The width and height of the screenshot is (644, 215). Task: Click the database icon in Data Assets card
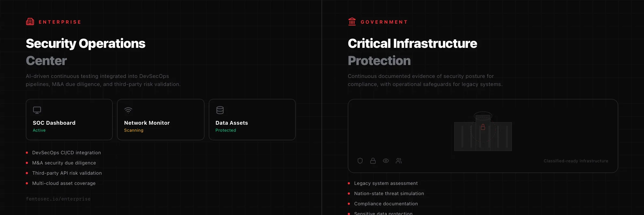coord(220,110)
